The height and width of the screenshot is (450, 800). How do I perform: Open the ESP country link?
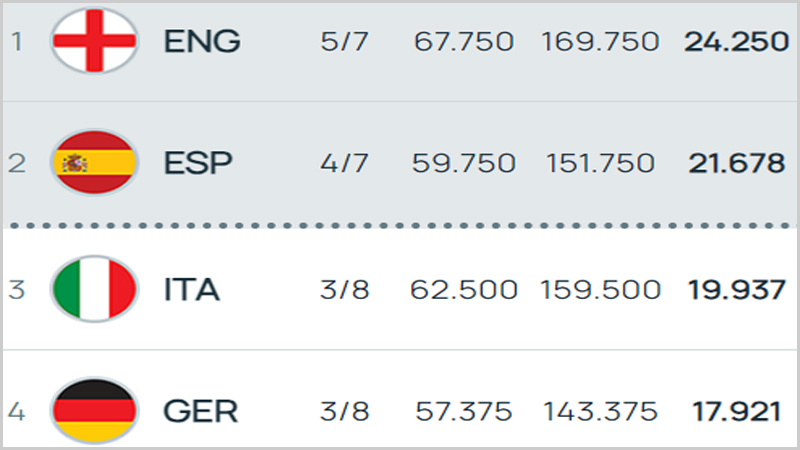[x=198, y=163]
